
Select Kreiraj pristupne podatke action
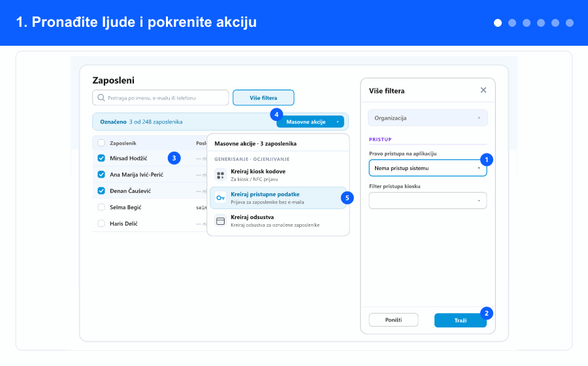(278, 198)
